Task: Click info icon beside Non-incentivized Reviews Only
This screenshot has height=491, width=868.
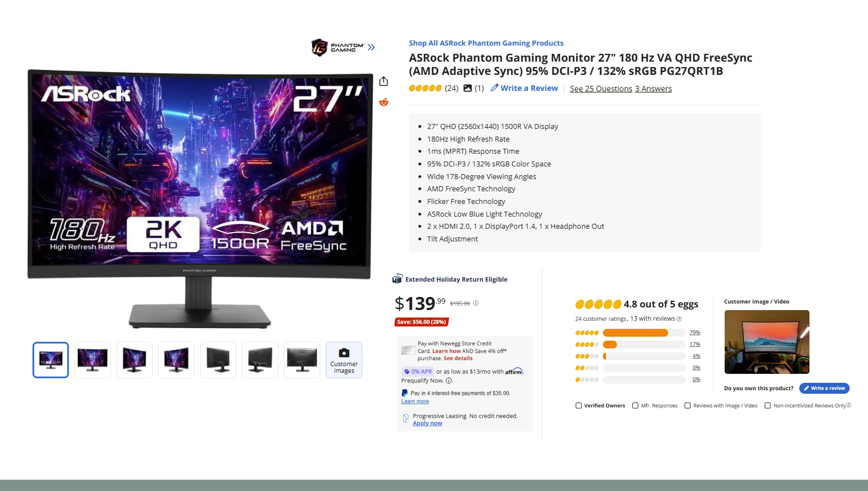Action: pos(849,405)
